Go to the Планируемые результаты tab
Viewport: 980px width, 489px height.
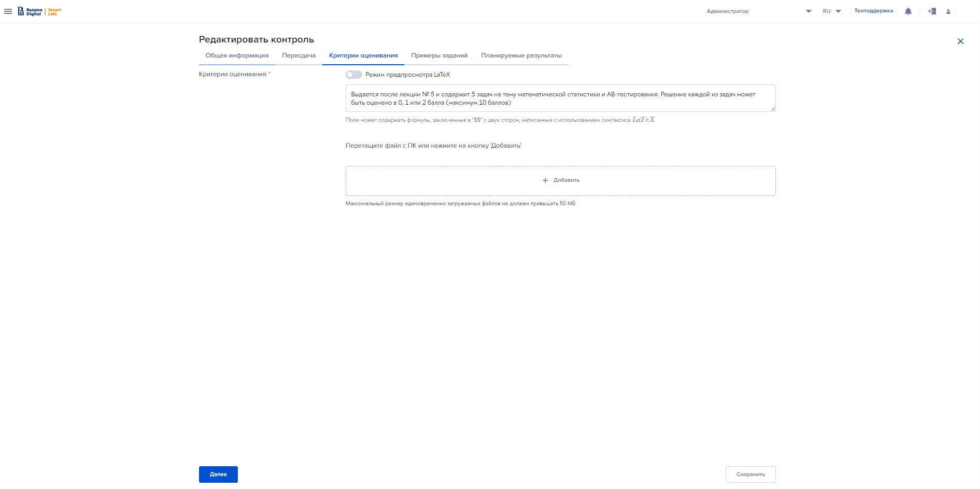521,55
